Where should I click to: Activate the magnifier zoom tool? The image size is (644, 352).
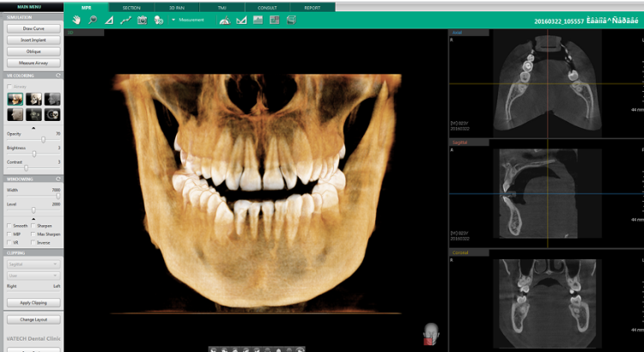pos(92,20)
